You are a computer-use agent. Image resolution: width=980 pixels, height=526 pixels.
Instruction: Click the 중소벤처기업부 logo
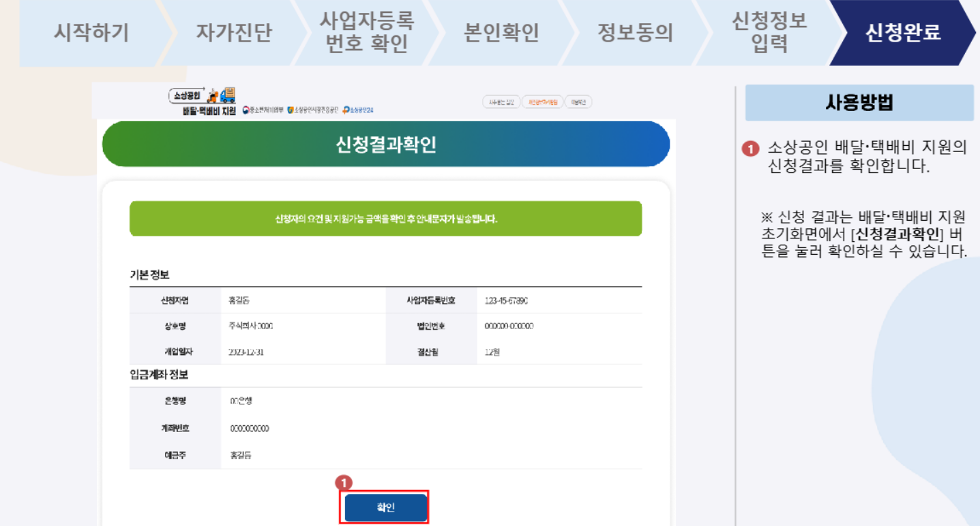tap(263, 110)
